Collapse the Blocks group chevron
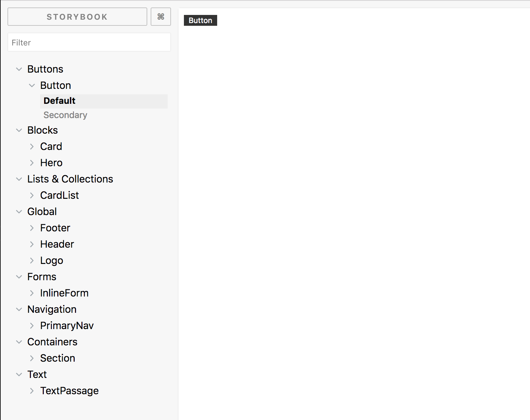530x420 pixels. click(19, 130)
